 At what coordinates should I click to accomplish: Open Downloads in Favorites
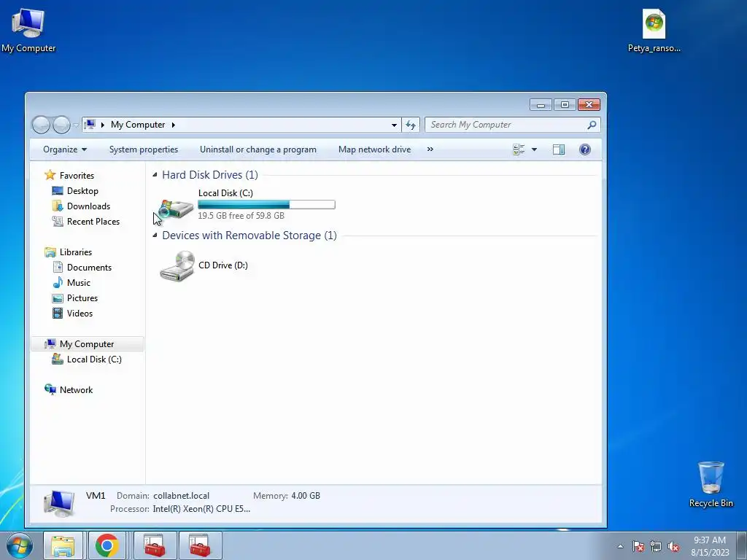coord(88,206)
